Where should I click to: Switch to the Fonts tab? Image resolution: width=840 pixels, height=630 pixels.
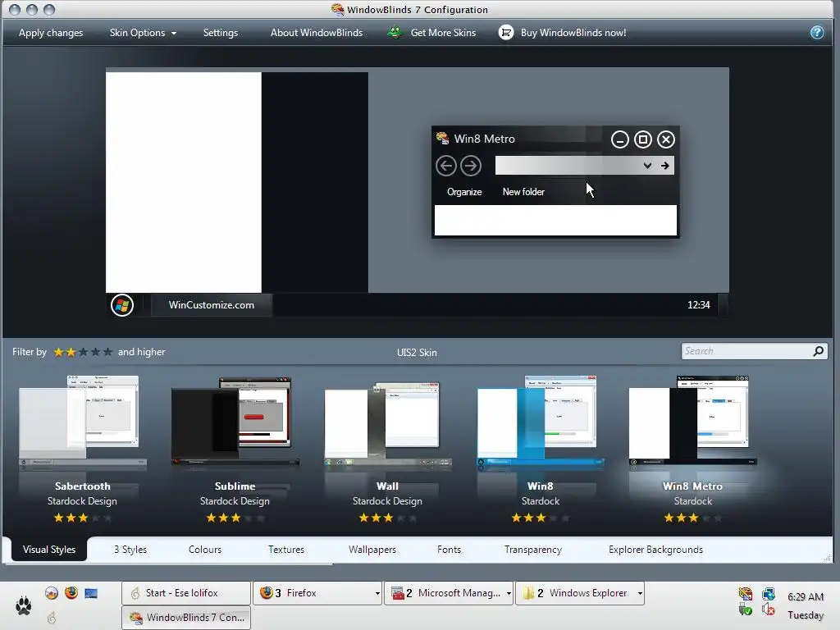click(449, 549)
